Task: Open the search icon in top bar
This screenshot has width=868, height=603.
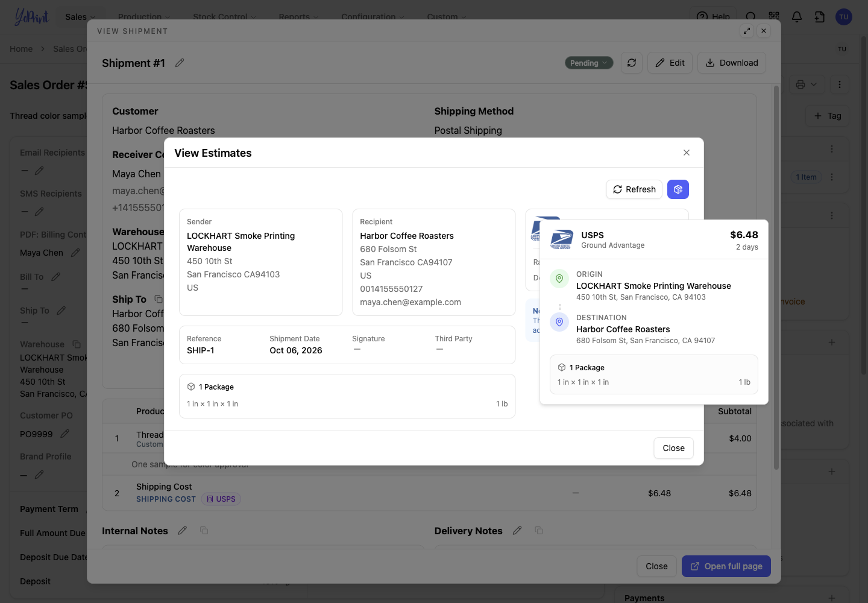Action: point(750,17)
